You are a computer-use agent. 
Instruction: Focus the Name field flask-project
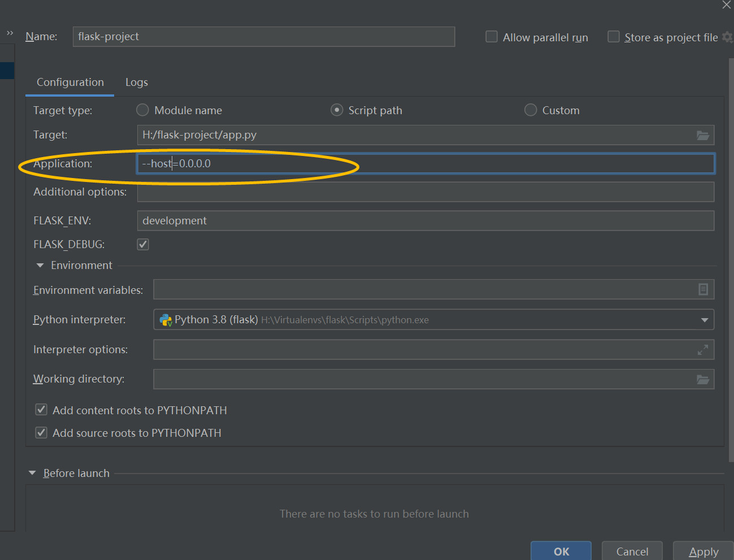click(x=264, y=37)
